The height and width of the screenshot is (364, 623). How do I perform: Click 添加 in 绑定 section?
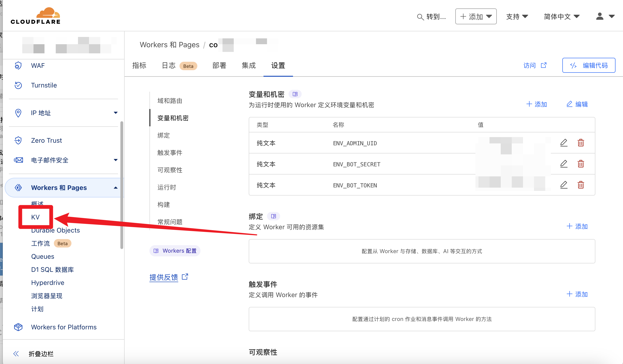577,226
